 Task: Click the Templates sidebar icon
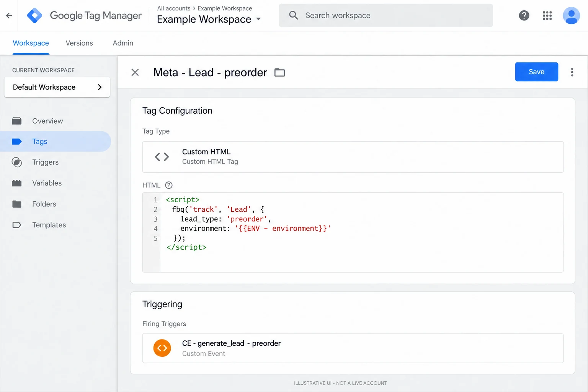click(x=17, y=225)
